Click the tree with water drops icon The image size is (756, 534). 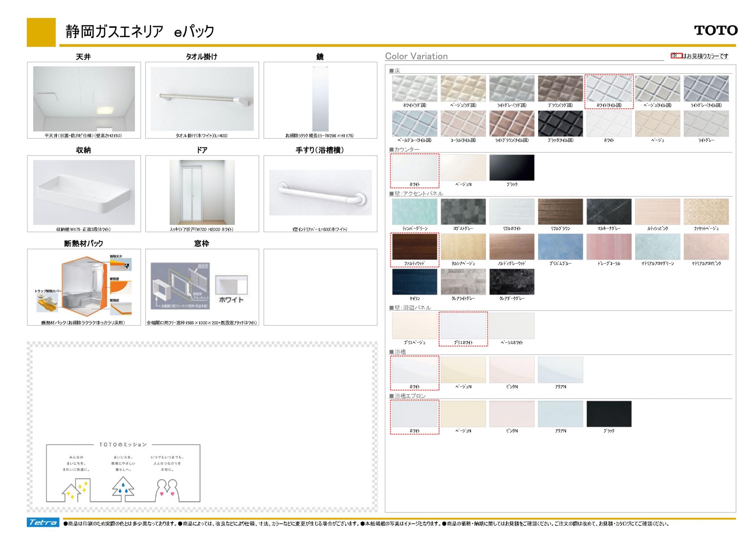click(x=123, y=489)
